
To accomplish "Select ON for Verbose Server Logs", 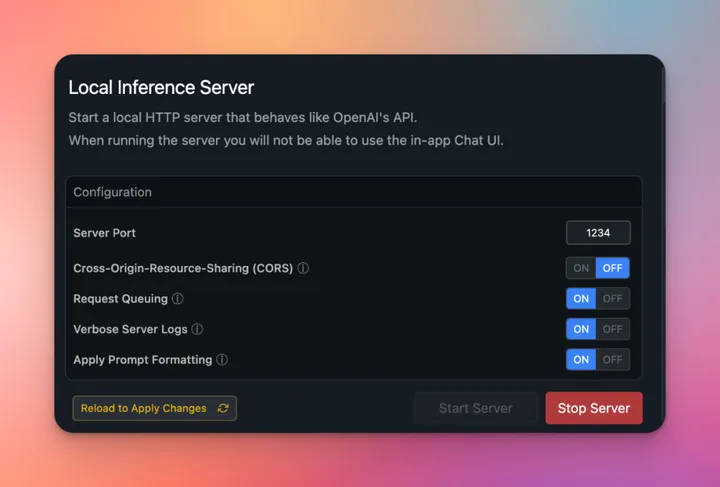I will pos(581,329).
